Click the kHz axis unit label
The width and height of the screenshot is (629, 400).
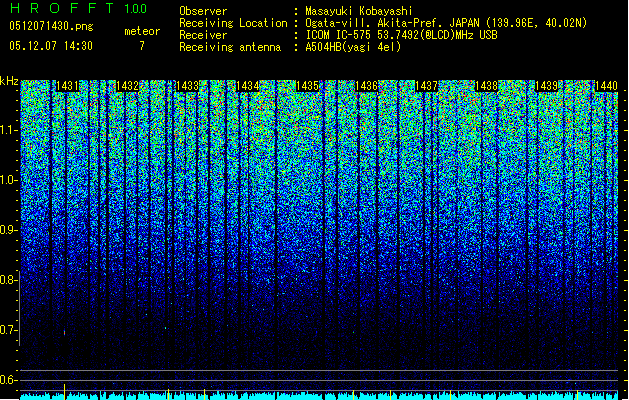(x=9, y=81)
